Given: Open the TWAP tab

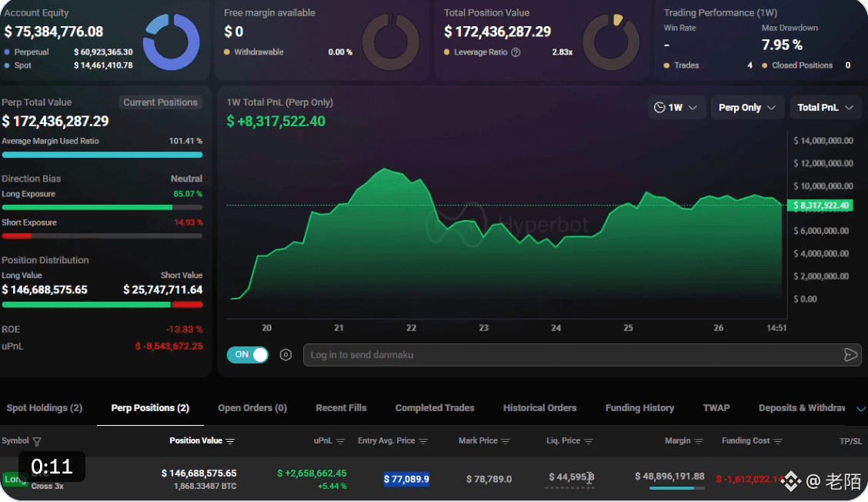Looking at the screenshot, I should [x=716, y=408].
